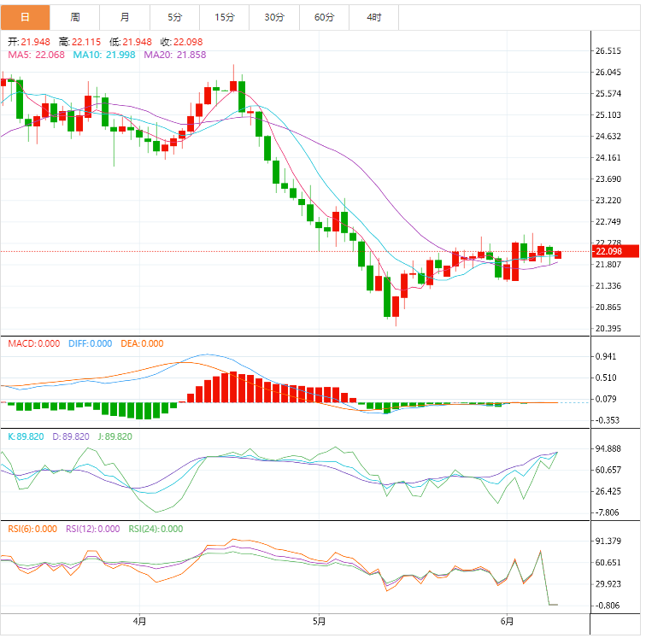Click the 4月 time axis marker
The height and width of the screenshot is (644, 646).
click(139, 621)
